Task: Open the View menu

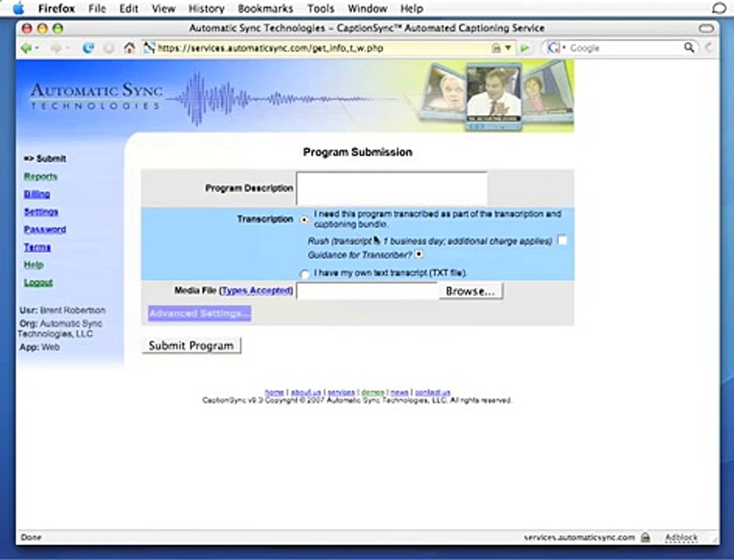Action: point(163,9)
